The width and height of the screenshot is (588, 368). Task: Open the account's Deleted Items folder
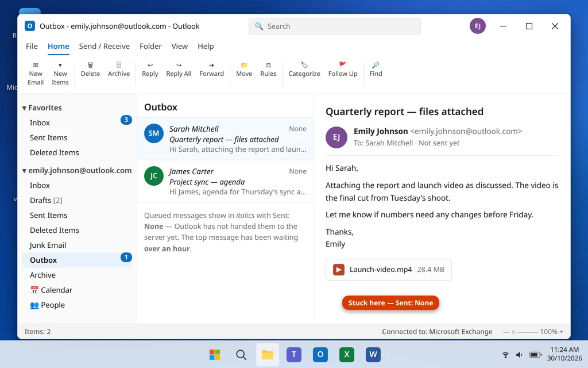(78, 231)
